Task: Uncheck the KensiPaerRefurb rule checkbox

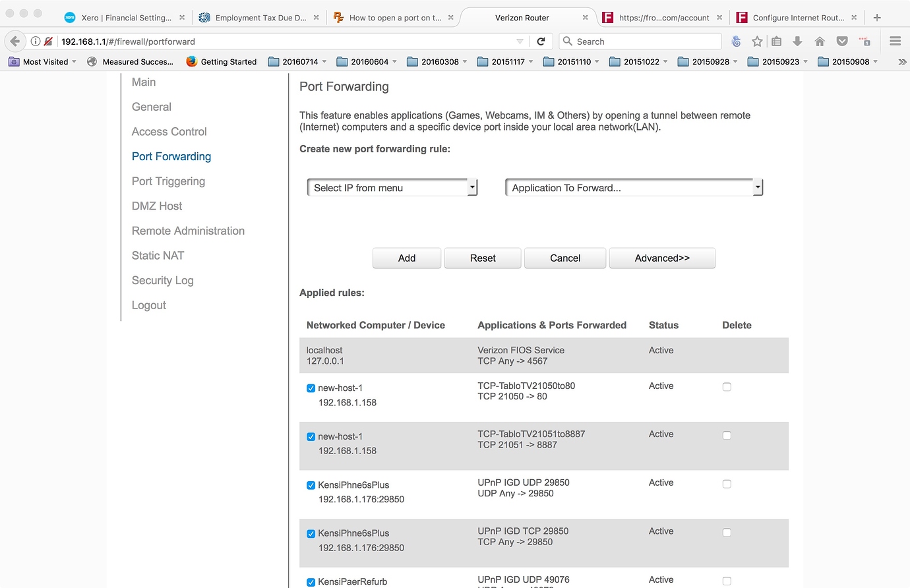Action: pyautogui.click(x=311, y=582)
